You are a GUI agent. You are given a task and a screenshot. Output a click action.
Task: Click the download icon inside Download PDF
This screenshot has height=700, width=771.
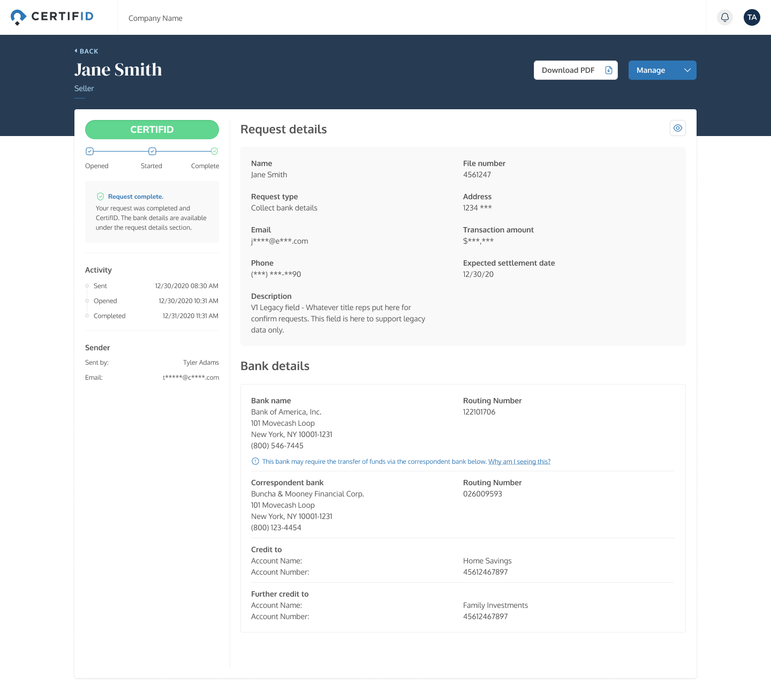coord(608,70)
